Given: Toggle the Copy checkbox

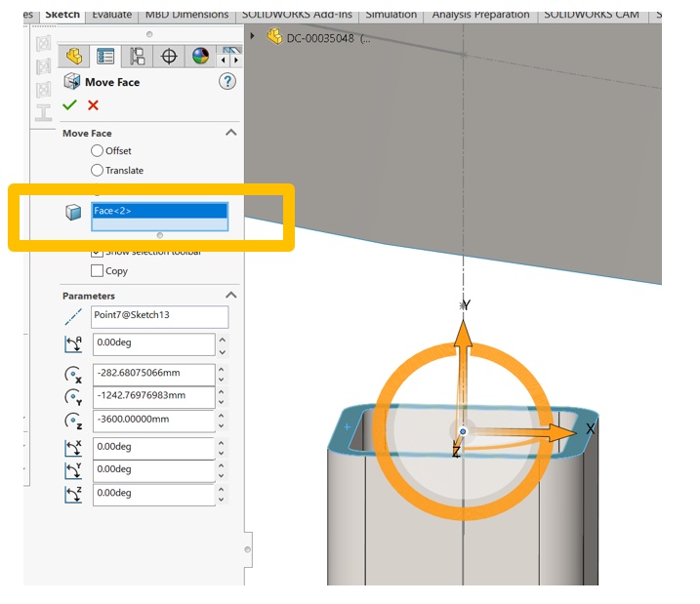Looking at the screenshot, I should (97, 270).
